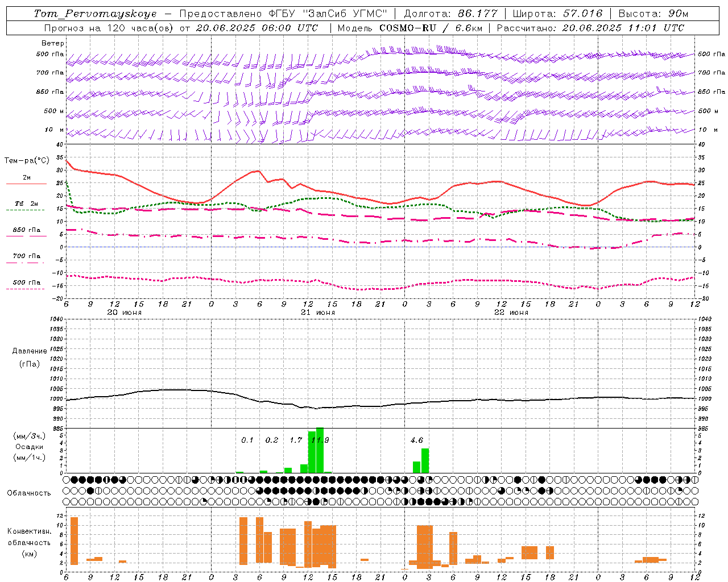Screen dimensions: 728x582
Task: Select the forecast start 20.06.2025 06:00 UTC
Action: 257,28
